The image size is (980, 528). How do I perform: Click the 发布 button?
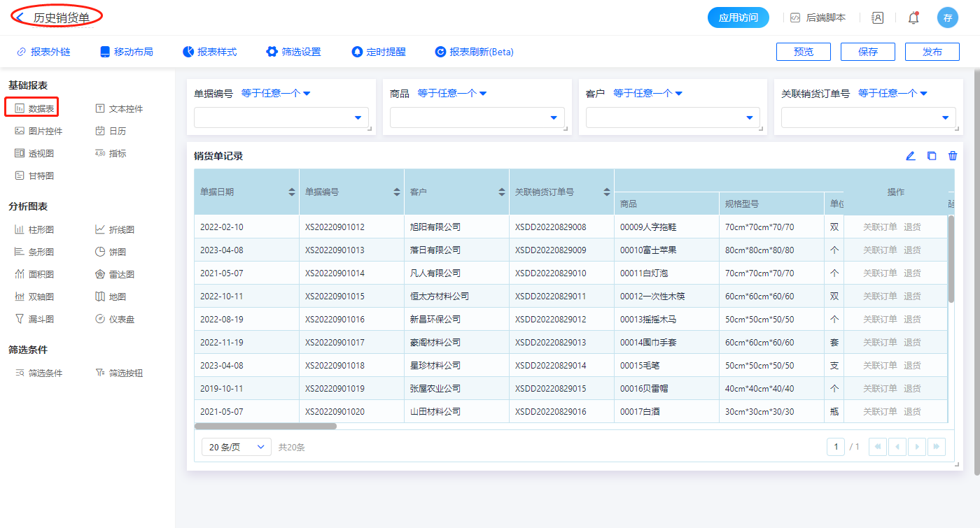[x=932, y=52]
